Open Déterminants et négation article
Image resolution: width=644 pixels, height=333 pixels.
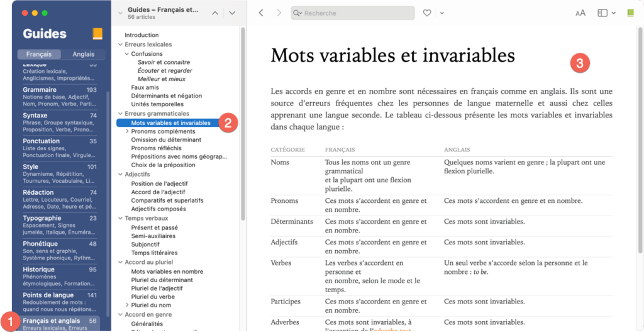tap(166, 96)
